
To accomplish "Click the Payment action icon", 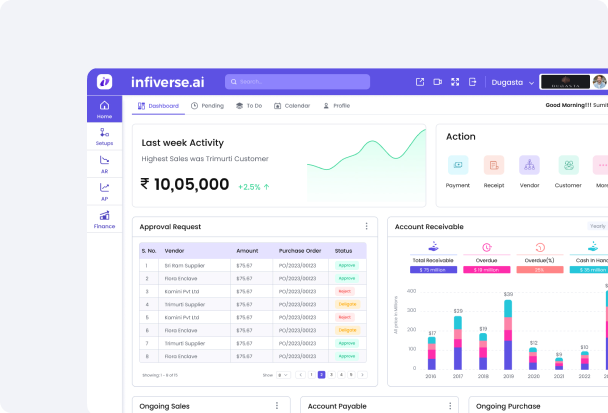I will coord(458,166).
